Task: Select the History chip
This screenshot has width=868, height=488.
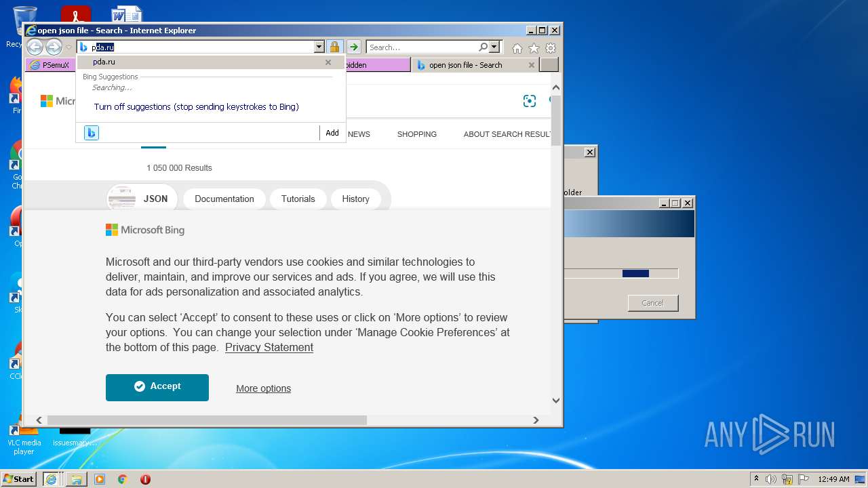Action: (356, 199)
